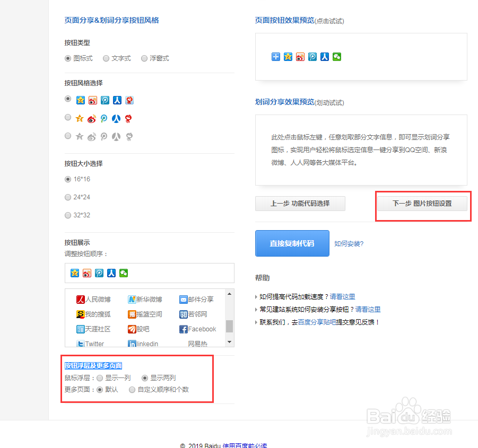Click the 下一步 图片按钮设置 button
This screenshot has height=448, width=478.
pyautogui.click(x=423, y=204)
